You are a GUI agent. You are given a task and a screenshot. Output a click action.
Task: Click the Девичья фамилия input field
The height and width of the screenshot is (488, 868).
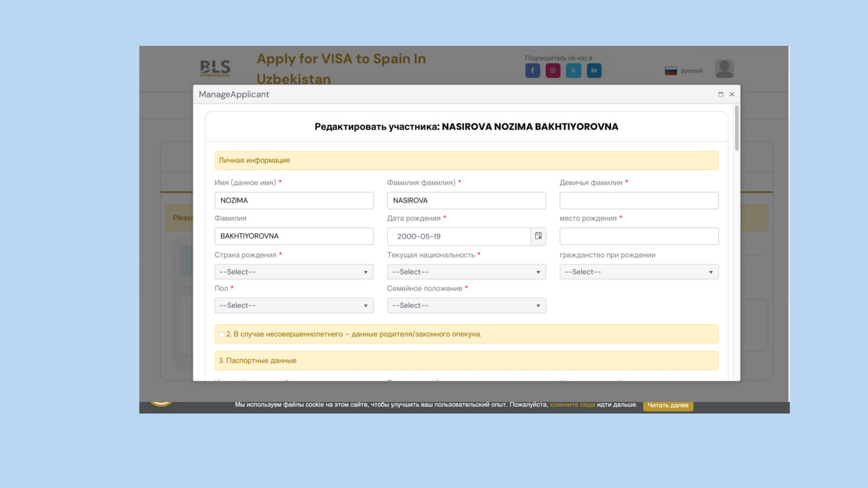click(x=639, y=201)
